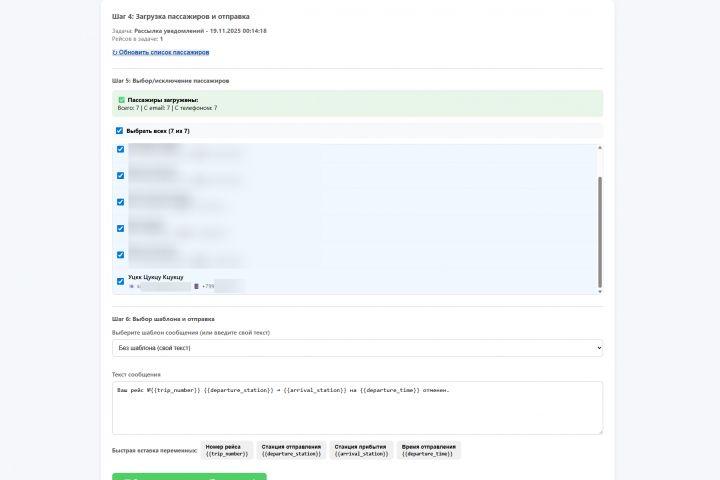Screen dimensions: 720x480
Task: Click the green send button below variables
Action: (x=189, y=476)
